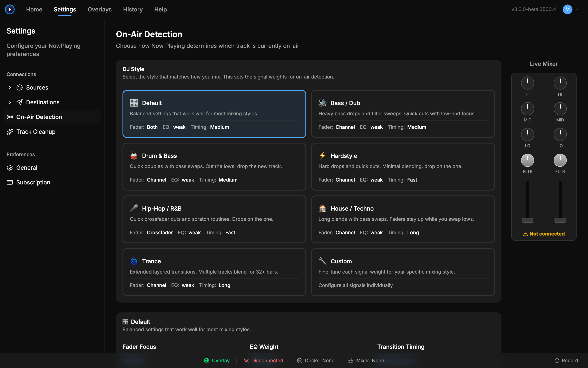The width and height of the screenshot is (588, 368).
Task: Switch to the Overlays tab
Action: pyautogui.click(x=100, y=9)
